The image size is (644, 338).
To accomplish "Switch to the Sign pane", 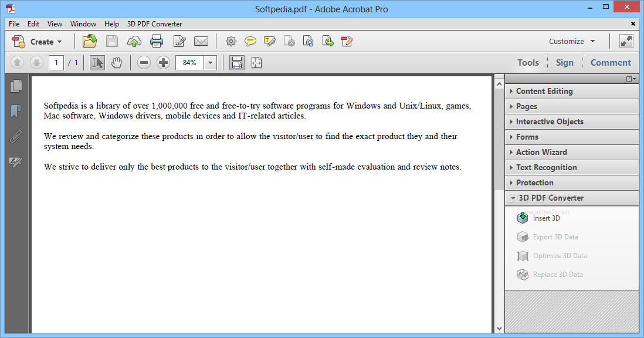I will pos(565,62).
